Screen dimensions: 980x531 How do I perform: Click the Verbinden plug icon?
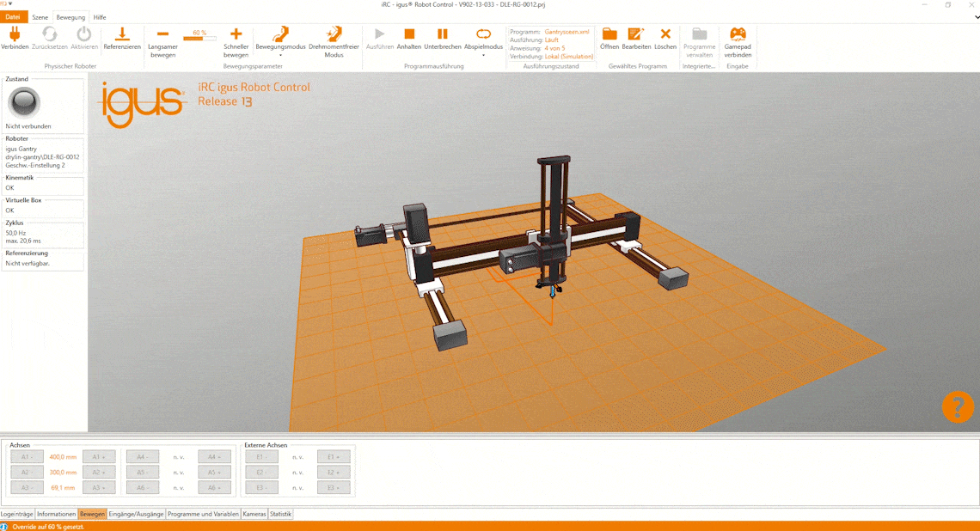(15, 36)
